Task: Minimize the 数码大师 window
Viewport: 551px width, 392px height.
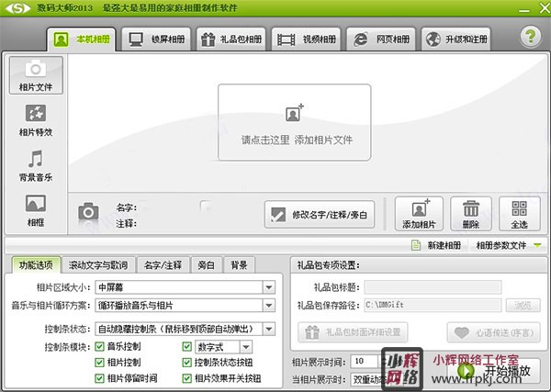Action: 524,9
